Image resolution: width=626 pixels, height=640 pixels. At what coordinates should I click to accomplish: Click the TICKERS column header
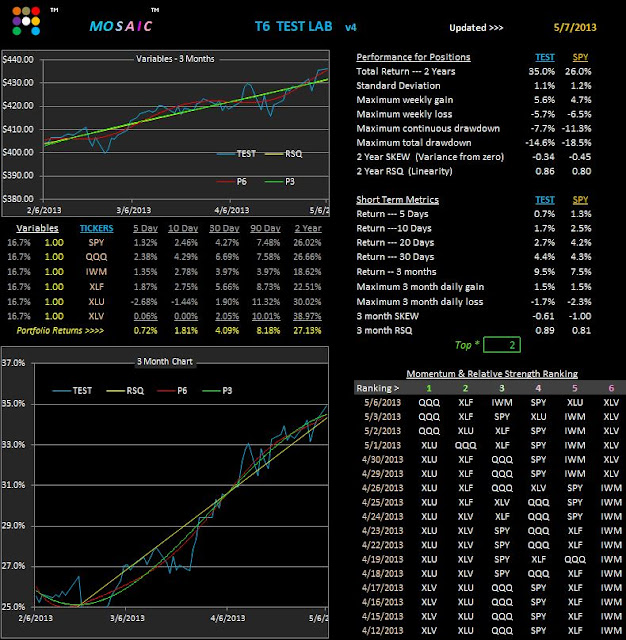pos(96,228)
